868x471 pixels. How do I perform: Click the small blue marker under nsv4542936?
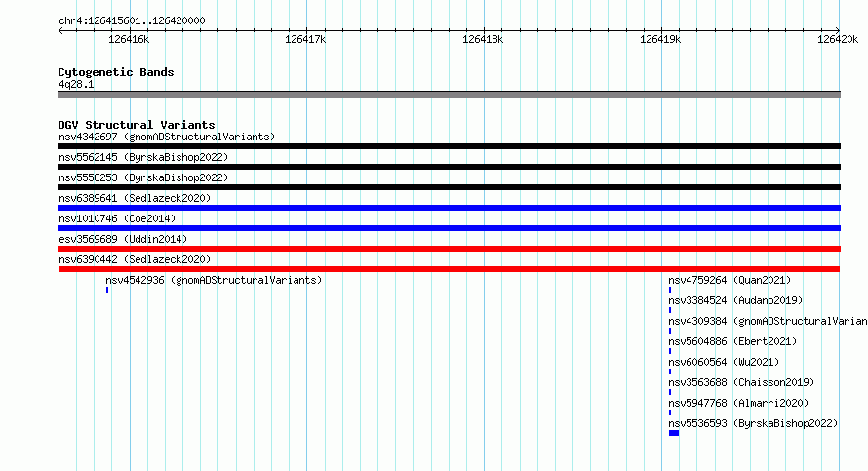pyautogui.click(x=107, y=290)
